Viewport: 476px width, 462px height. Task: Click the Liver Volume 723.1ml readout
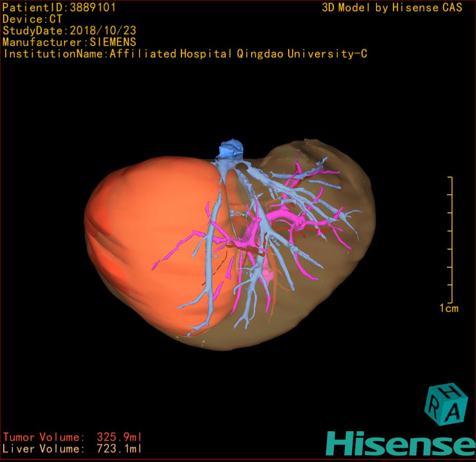tap(72, 448)
